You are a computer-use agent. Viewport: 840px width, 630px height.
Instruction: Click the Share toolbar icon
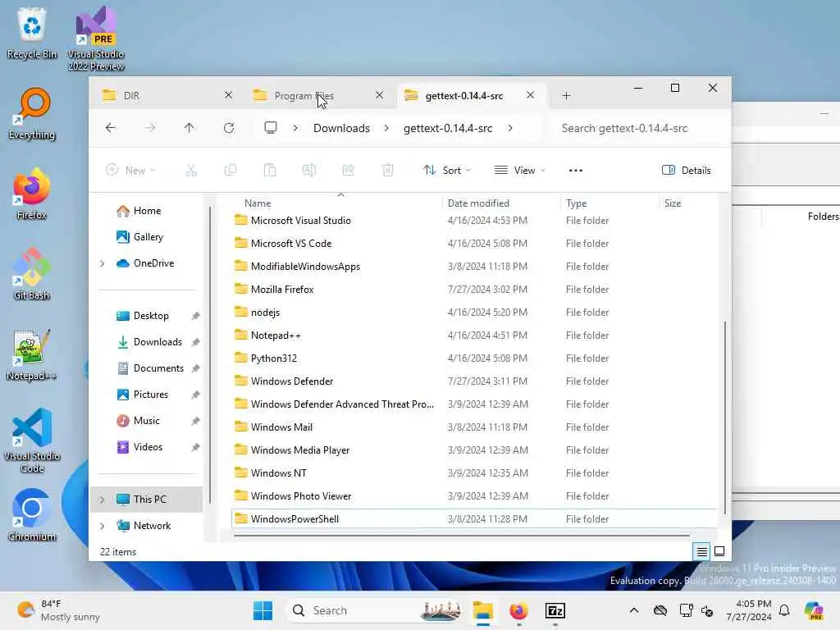point(348,171)
